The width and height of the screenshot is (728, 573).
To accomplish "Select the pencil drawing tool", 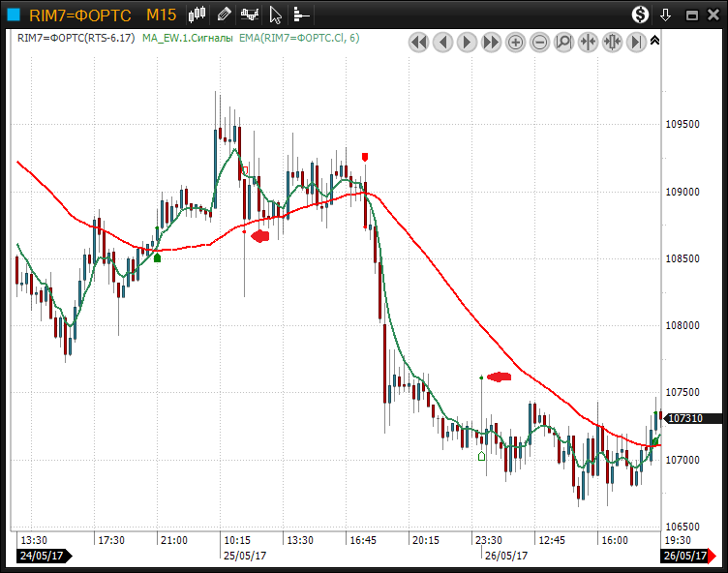I will point(224,15).
